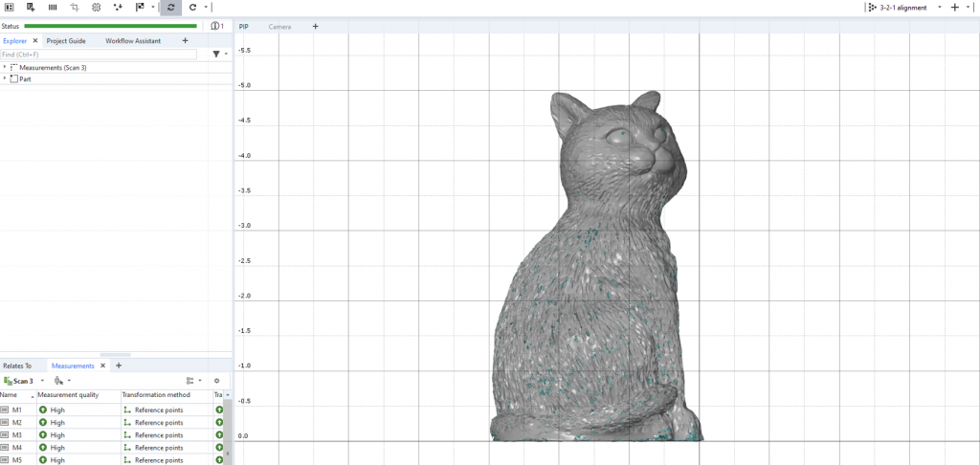Open the filter funnel dropdown arrow
This screenshot has height=465, width=980.
(226, 55)
